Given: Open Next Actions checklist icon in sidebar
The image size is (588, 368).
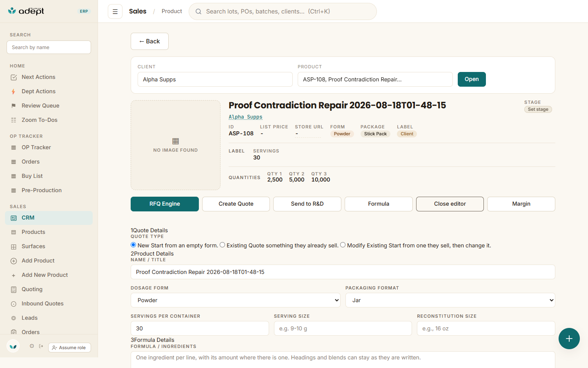Looking at the screenshot, I should 13,77.
